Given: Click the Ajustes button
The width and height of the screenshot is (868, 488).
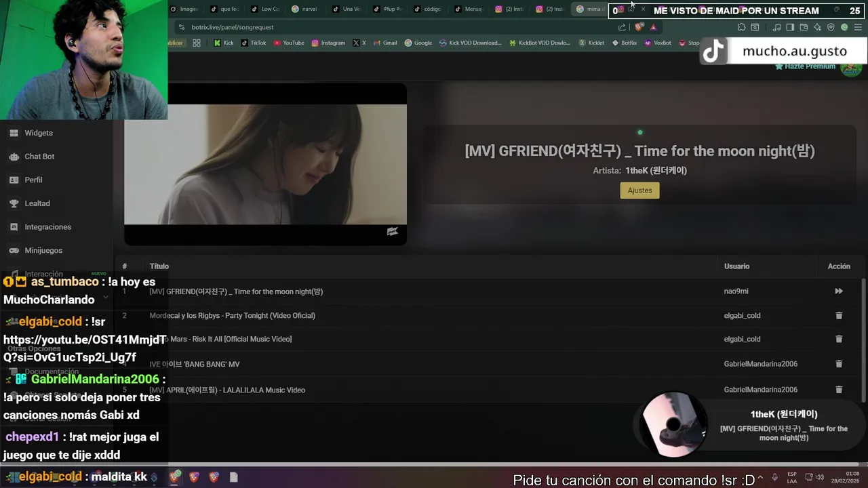Looking at the screenshot, I should pos(639,190).
